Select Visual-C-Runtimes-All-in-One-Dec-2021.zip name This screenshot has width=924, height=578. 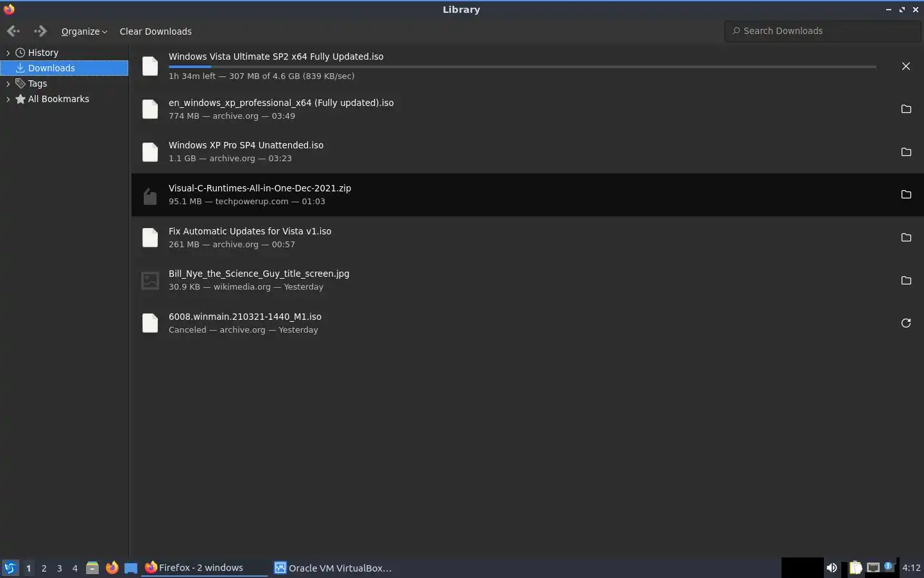pos(260,188)
